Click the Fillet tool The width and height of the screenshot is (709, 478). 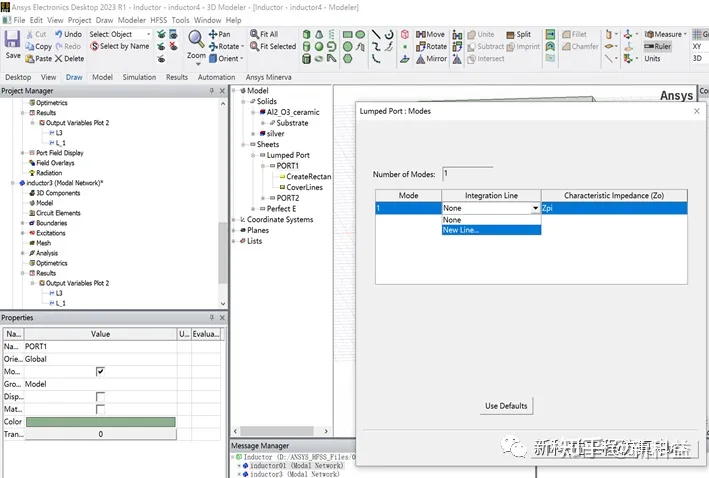(574, 34)
